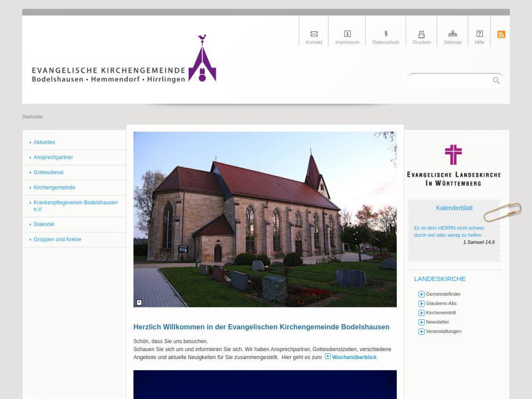Follow the Wochenüberblick link
The height and width of the screenshot is (399, 532).
pos(354,358)
